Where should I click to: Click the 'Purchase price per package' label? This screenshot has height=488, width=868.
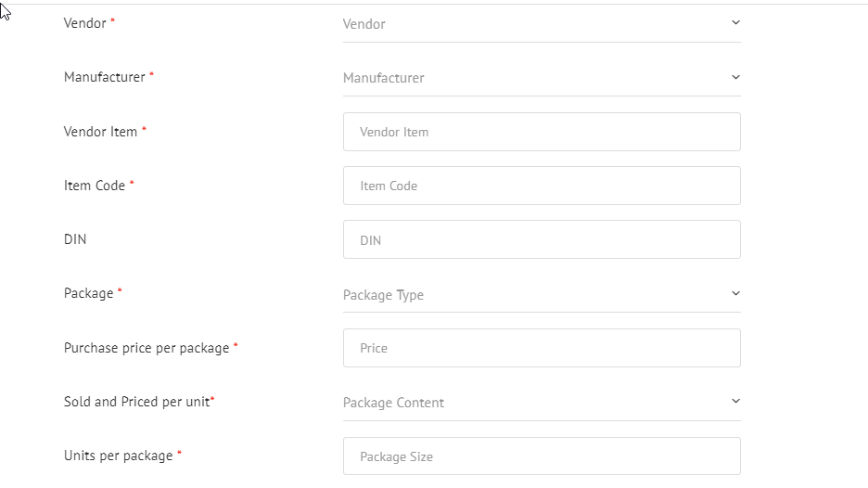(147, 348)
